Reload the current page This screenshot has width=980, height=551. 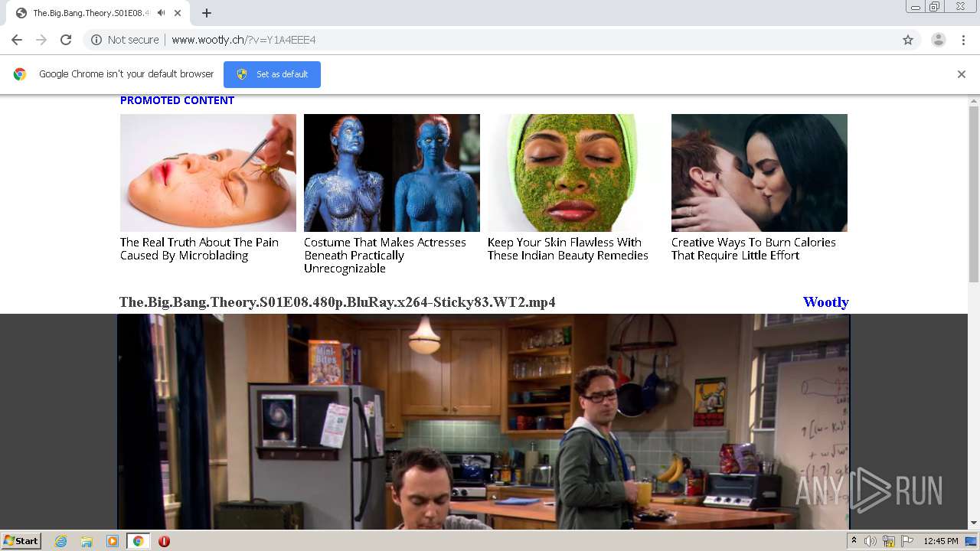[66, 40]
